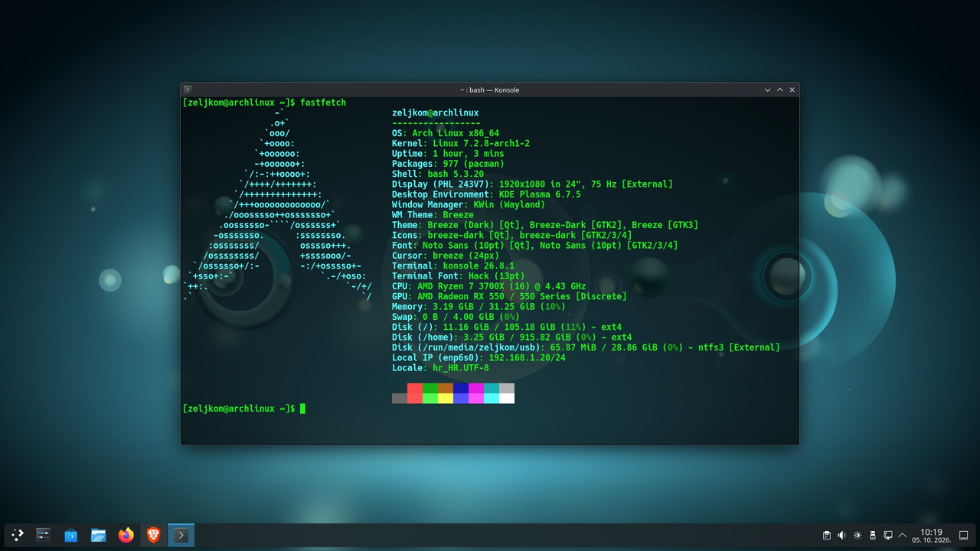This screenshot has height=551, width=980.
Task: Open clipboard tray icon
Action: pos(827,535)
